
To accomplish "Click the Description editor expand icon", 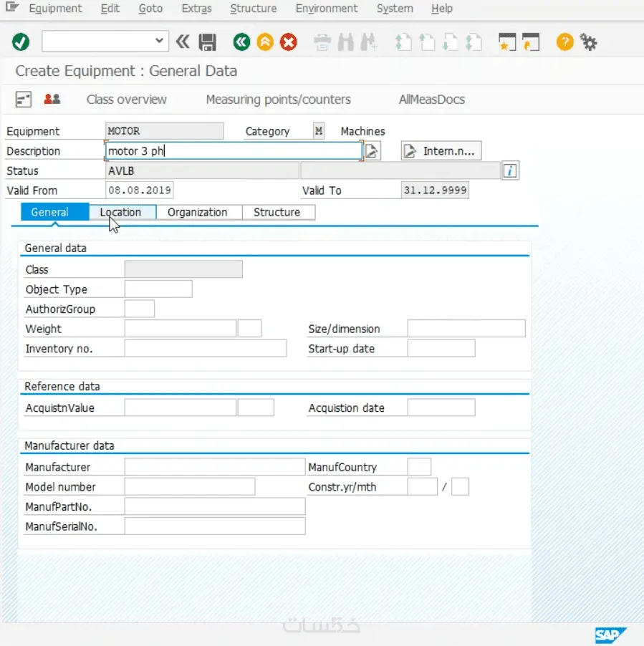I will tap(373, 150).
